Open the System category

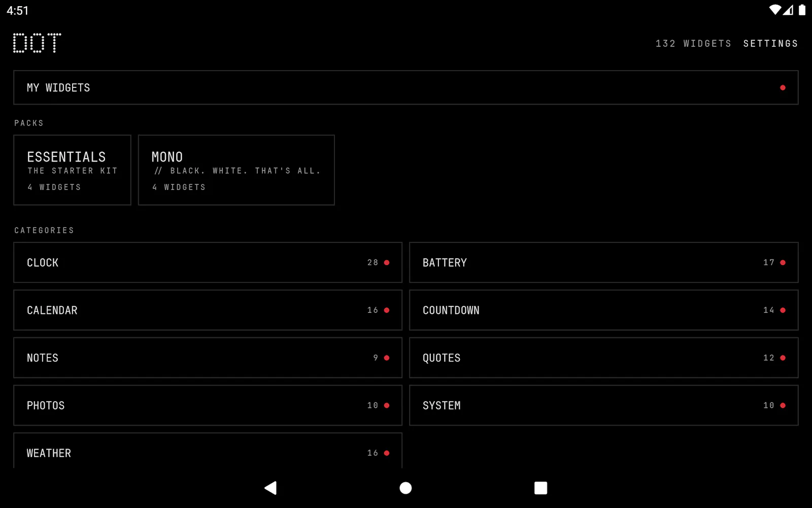pos(603,405)
